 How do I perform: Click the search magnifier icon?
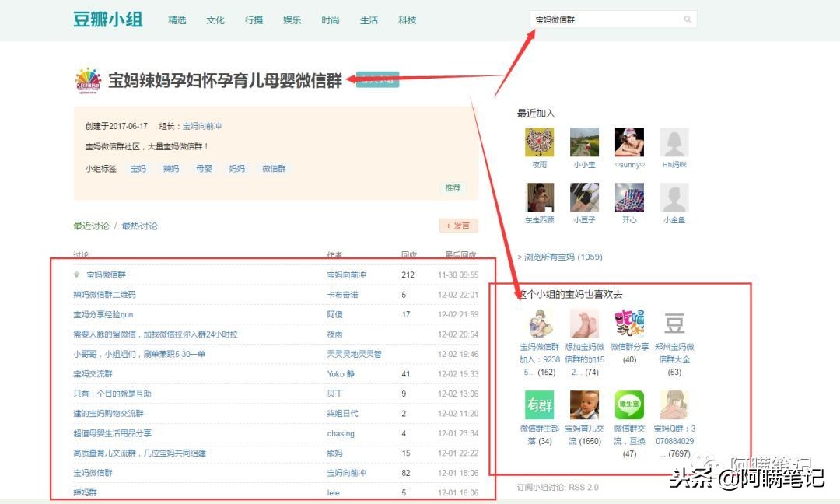(x=687, y=18)
